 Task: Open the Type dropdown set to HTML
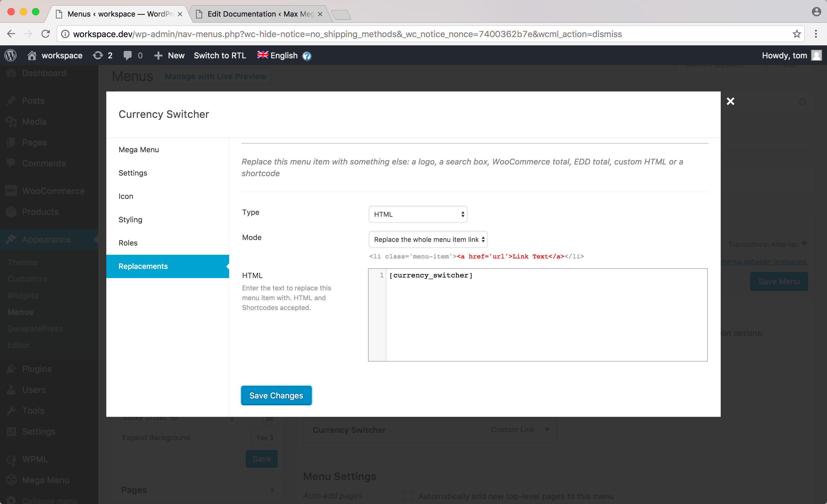417,214
